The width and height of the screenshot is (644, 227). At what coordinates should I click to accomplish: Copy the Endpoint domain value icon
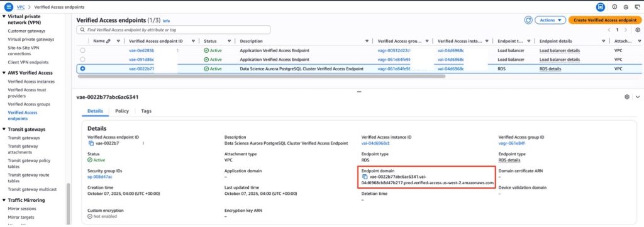[365, 177]
